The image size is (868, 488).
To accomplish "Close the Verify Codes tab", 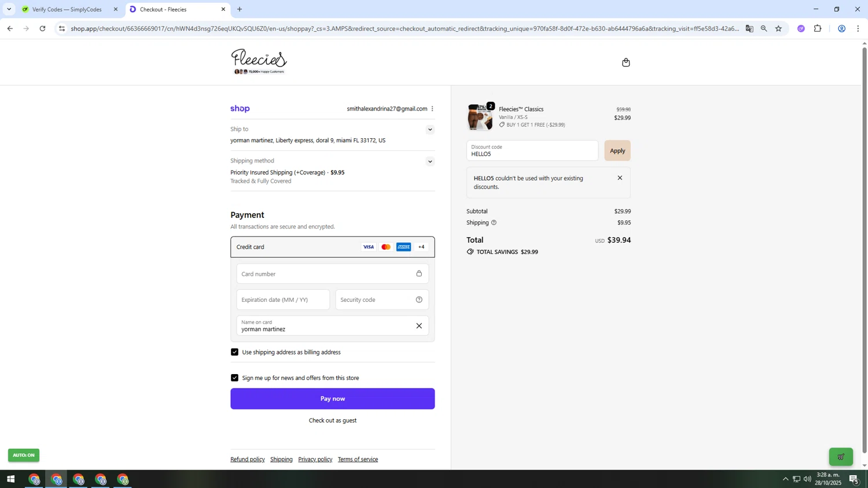I will [x=116, y=9].
